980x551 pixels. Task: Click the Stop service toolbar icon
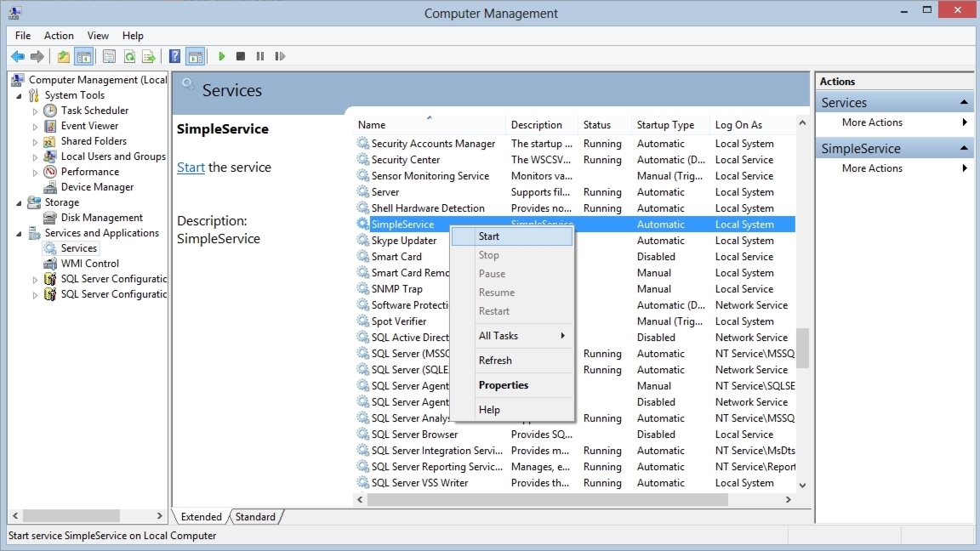(x=240, y=56)
